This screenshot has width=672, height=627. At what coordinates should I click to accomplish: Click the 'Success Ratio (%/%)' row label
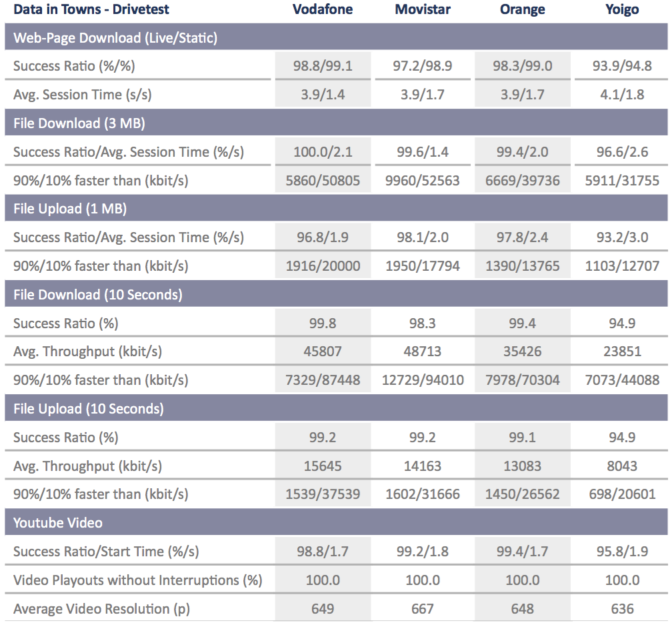[x=74, y=66]
